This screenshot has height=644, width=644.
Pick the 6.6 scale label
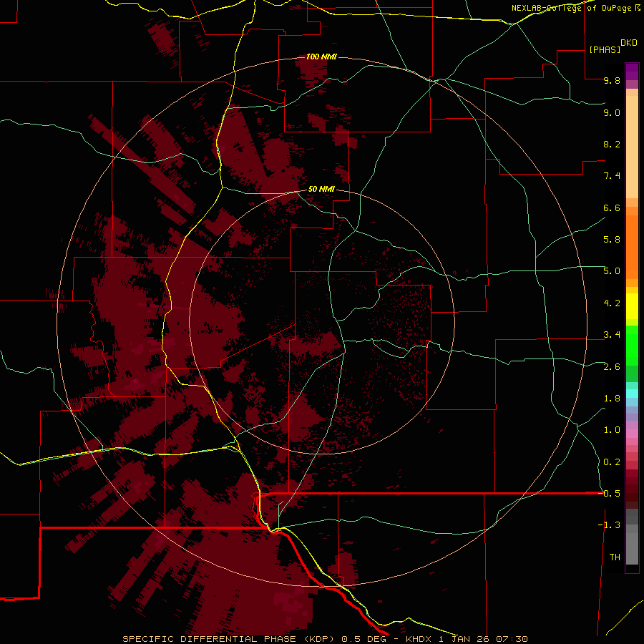point(612,208)
